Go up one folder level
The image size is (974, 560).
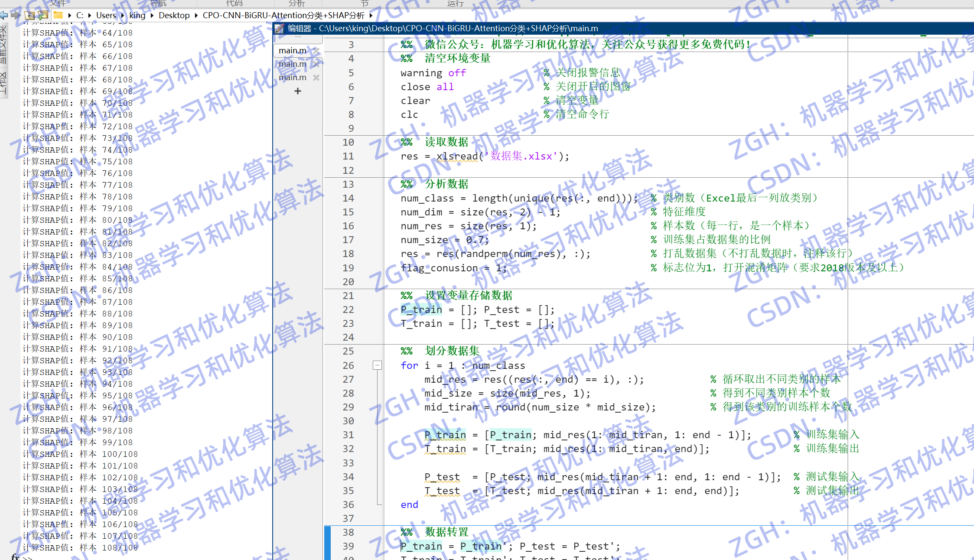click(29, 15)
